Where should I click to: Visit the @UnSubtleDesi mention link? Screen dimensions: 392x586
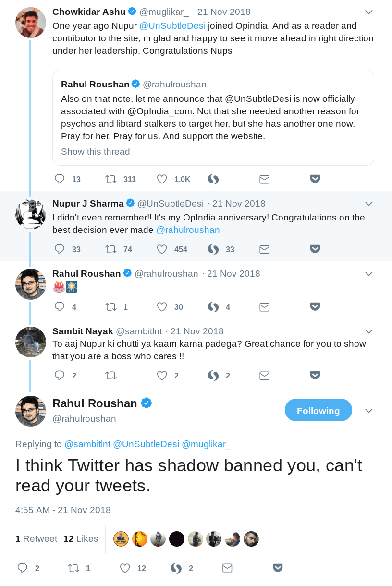tap(172, 25)
